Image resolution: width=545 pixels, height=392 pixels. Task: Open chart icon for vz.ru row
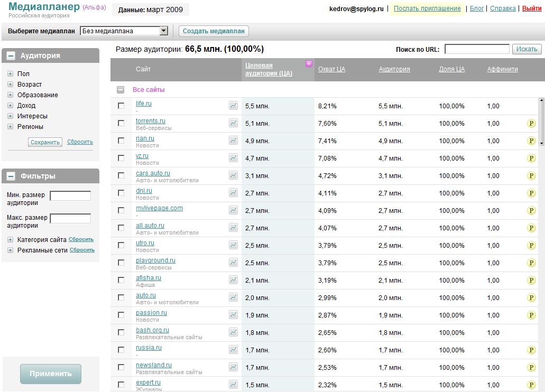[233, 157]
